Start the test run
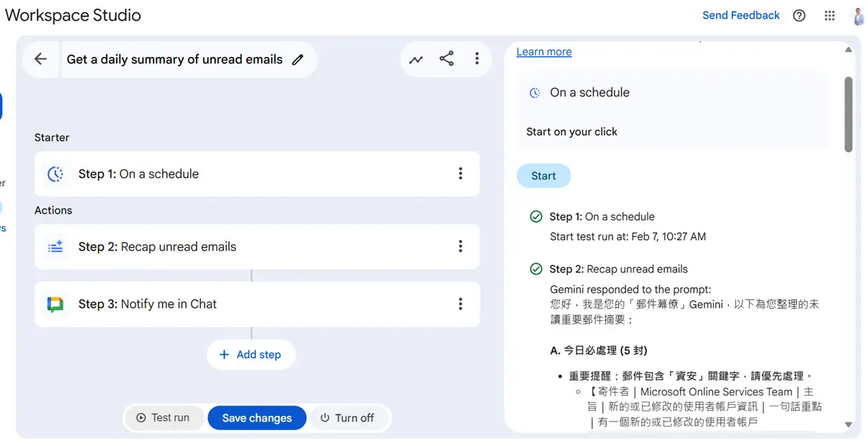The height and width of the screenshot is (446, 868). (544, 176)
